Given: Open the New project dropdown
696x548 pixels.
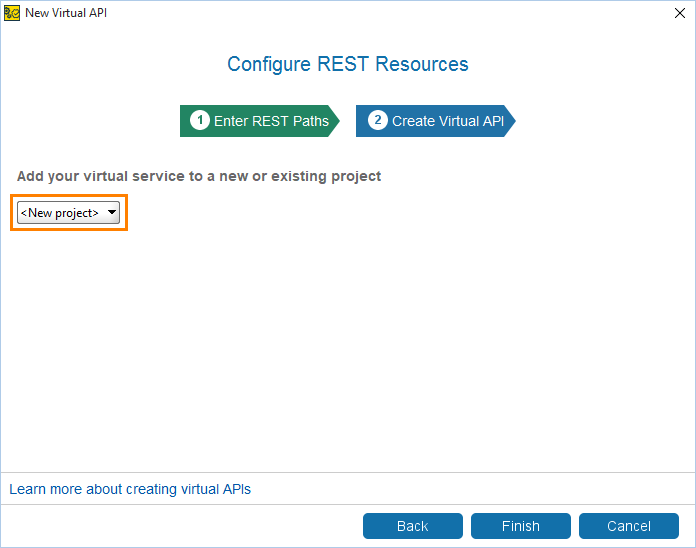Looking at the screenshot, I should (68, 213).
